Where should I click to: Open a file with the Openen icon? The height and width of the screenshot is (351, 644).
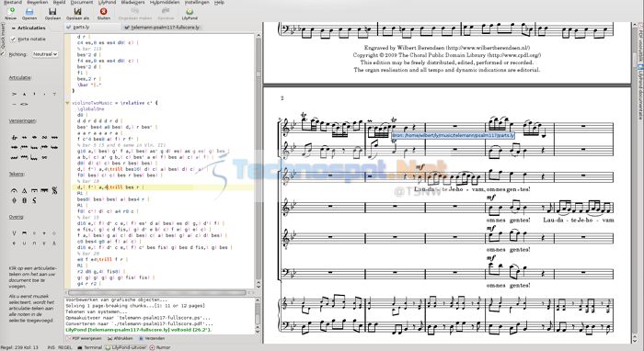(x=29, y=13)
